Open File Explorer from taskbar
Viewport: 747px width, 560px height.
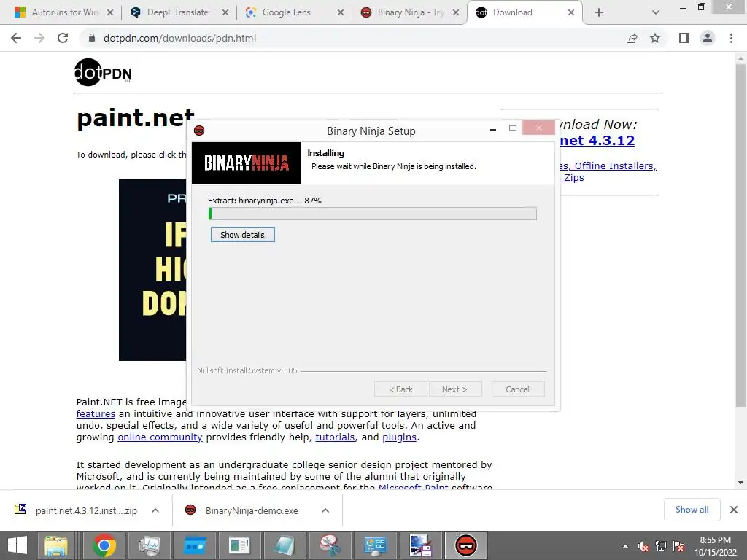(x=57, y=545)
